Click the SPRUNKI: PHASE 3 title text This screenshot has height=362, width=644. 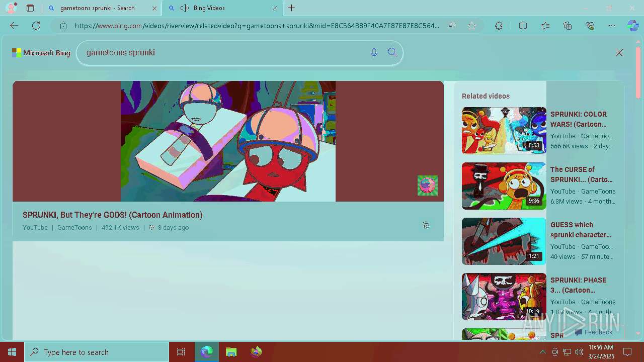pyautogui.click(x=579, y=285)
